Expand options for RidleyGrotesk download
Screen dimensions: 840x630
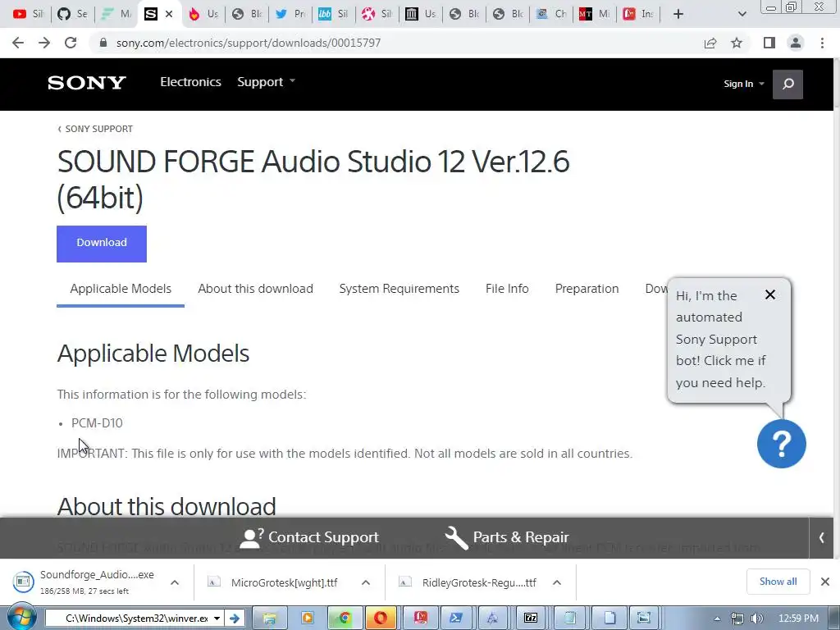click(x=557, y=582)
